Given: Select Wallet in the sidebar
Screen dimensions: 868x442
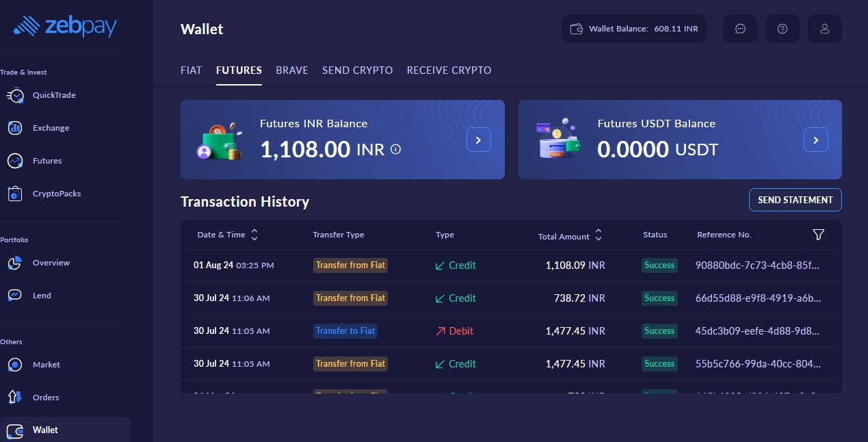Looking at the screenshot, I should [65, 430].
